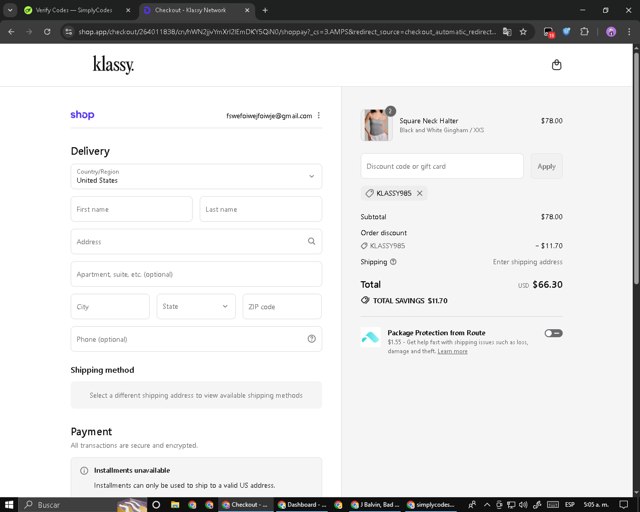Open the browser extensions puzzle icon
This screenshot has width=640, height=512.
coord(584,32)
